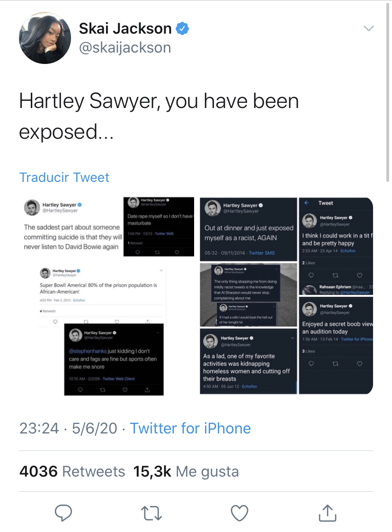392x532 pixels.
Task: View the 4036 Retweets list
Action: click(x=72, y=471)
